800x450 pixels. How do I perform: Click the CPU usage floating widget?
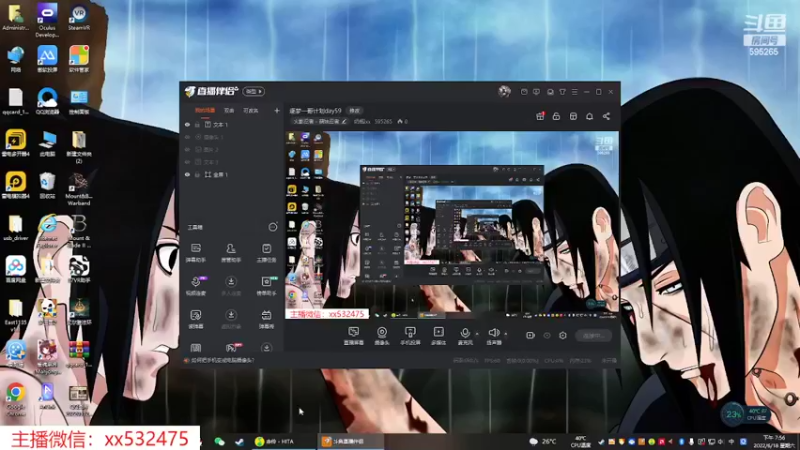pyautogui.click(x=746, y=413)
